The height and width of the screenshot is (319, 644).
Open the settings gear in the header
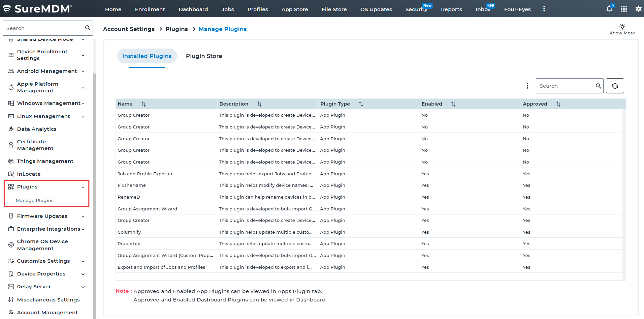[x=638, y=9]
